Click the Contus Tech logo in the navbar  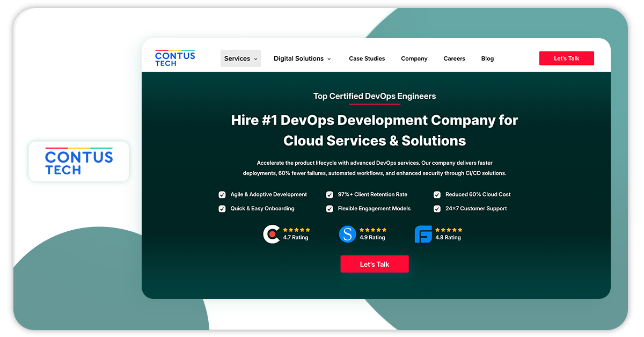click(x=175, y=58)
